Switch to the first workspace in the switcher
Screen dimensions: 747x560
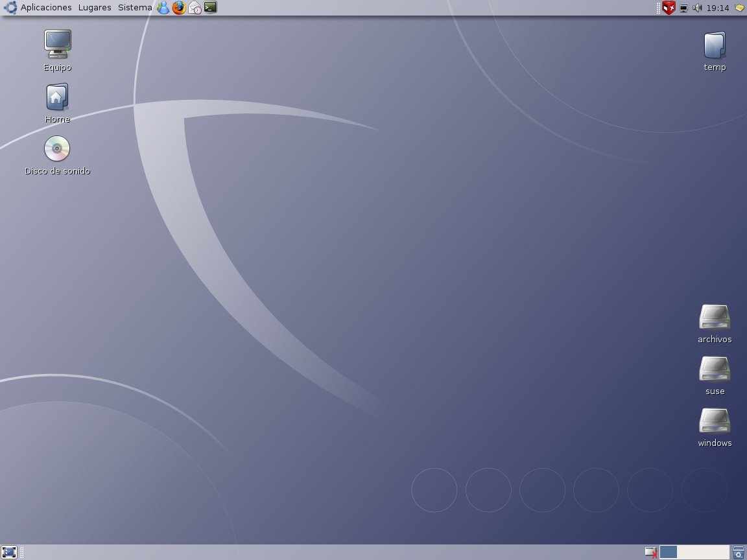click(668, 552)
